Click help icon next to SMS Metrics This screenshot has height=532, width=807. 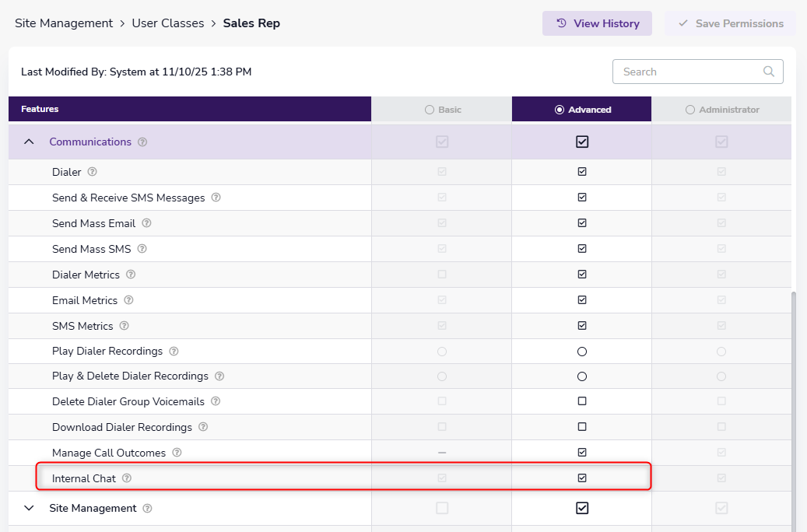tap(124, 326)
